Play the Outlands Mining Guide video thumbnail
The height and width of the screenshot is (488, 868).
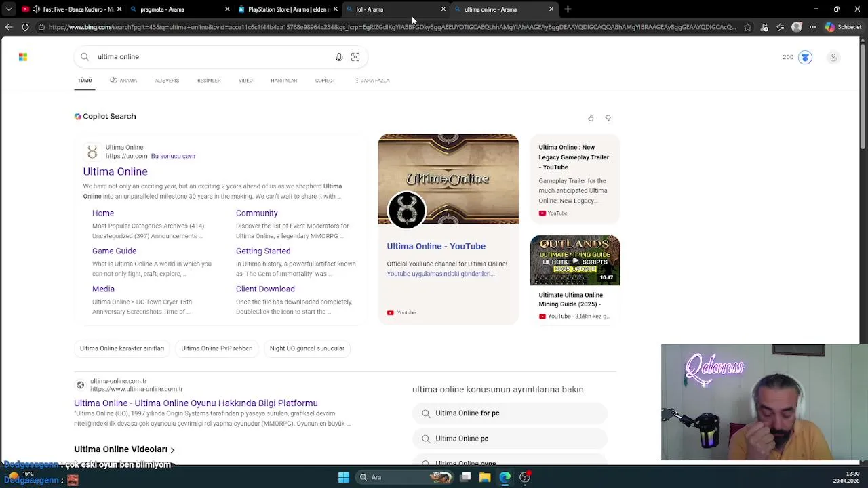[x=574, y=260]
